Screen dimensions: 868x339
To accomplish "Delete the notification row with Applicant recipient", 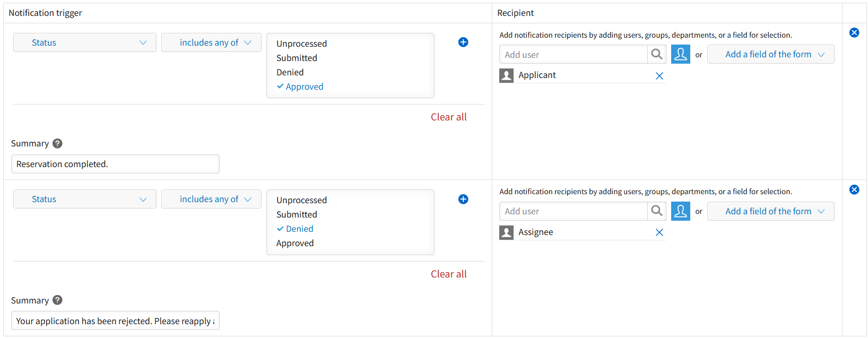I will click(x=854, y=32).
